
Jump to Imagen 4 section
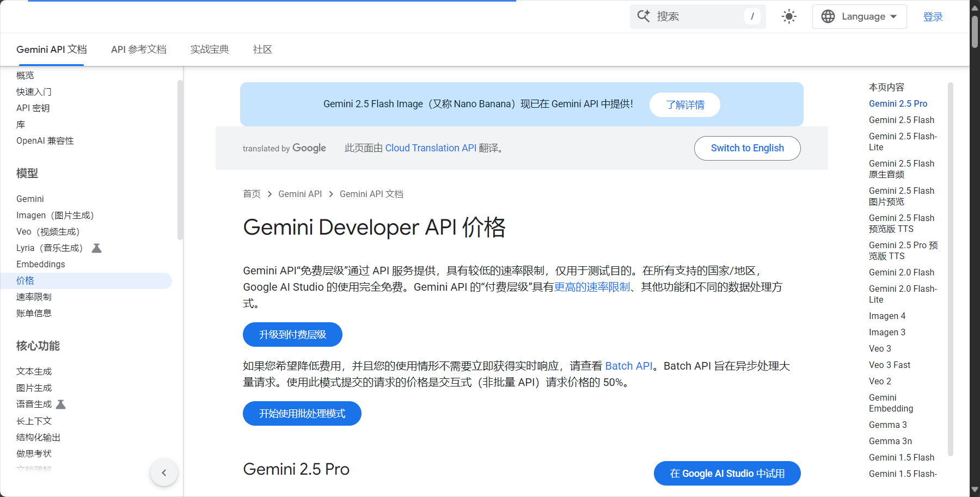(x=887, y=316)
